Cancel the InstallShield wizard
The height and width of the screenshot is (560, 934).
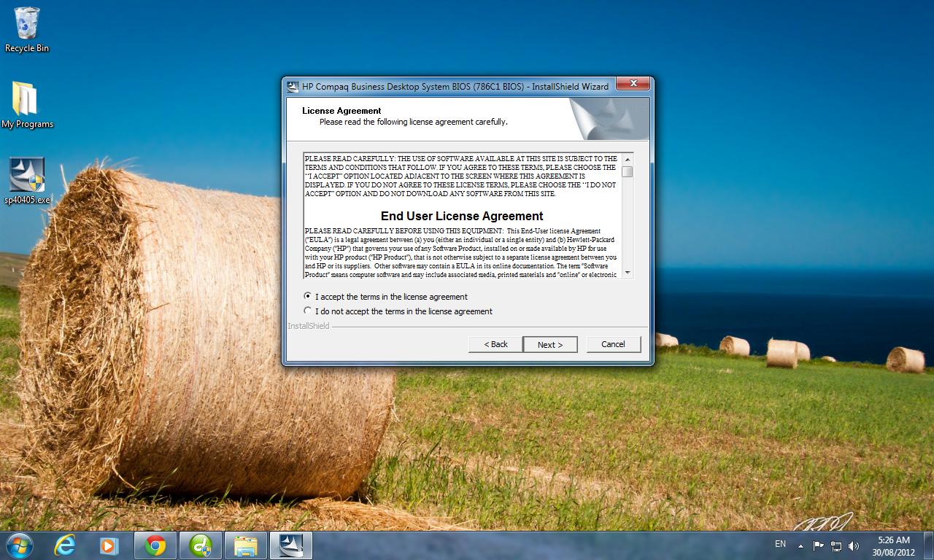pyautogui.click(x=613, y=344)
